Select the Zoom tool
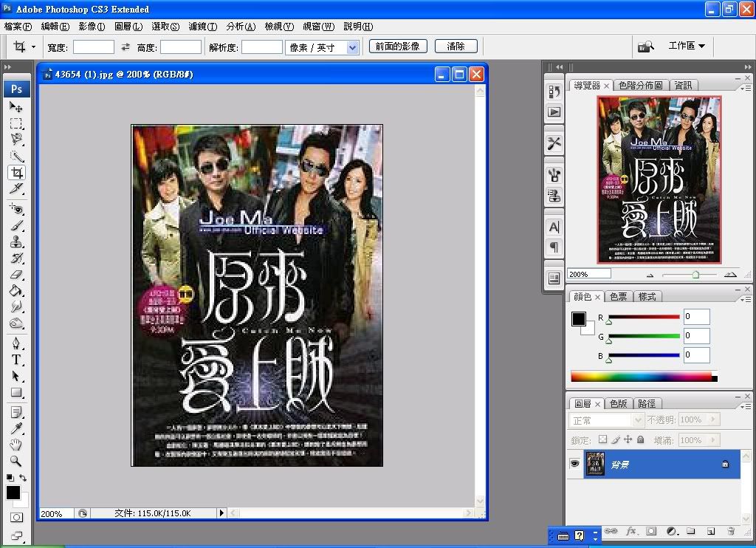The height and width of the screenshot is (548, 756). pyautogui.click(x=16, y=461)
